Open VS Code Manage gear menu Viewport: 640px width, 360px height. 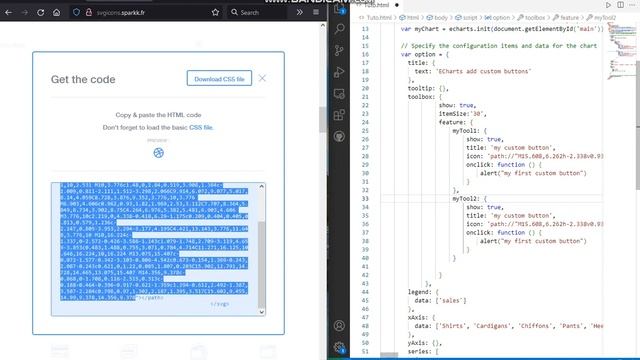pos(339,347)
